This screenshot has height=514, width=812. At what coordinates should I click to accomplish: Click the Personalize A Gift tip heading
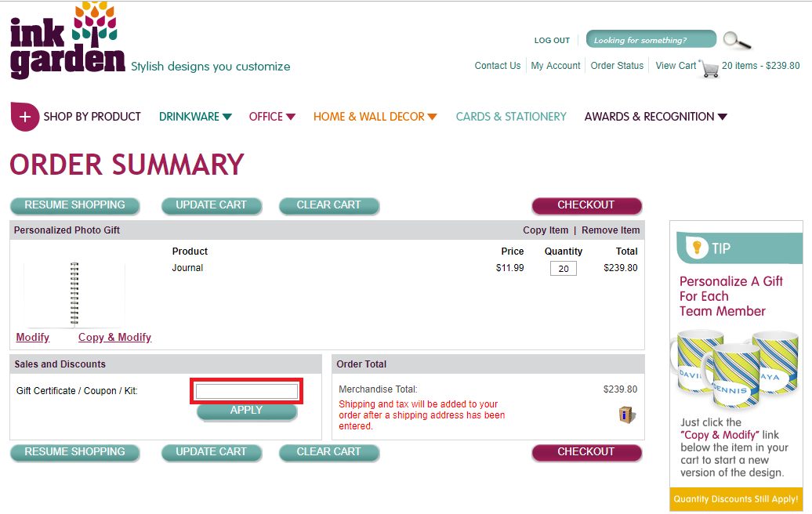click(x=730, y=296)
